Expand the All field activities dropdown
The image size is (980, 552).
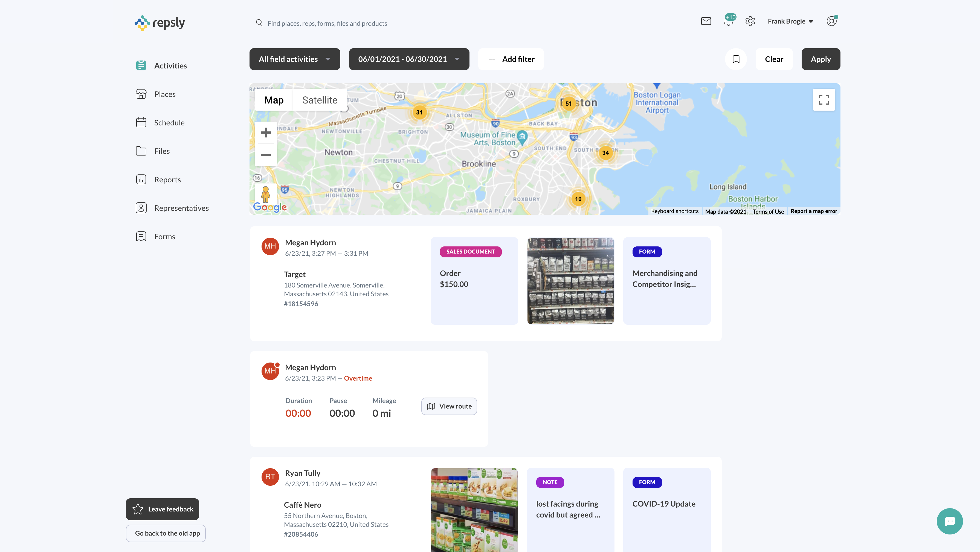[294, 59]
